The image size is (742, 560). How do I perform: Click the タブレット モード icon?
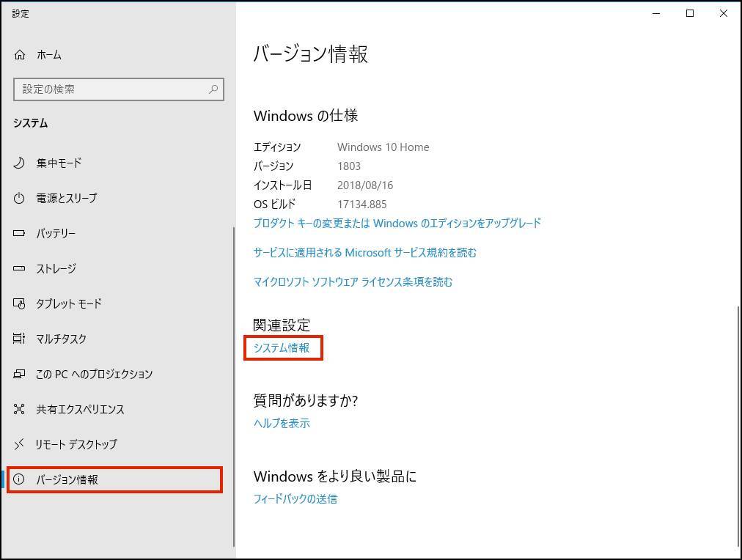point(20,303)
